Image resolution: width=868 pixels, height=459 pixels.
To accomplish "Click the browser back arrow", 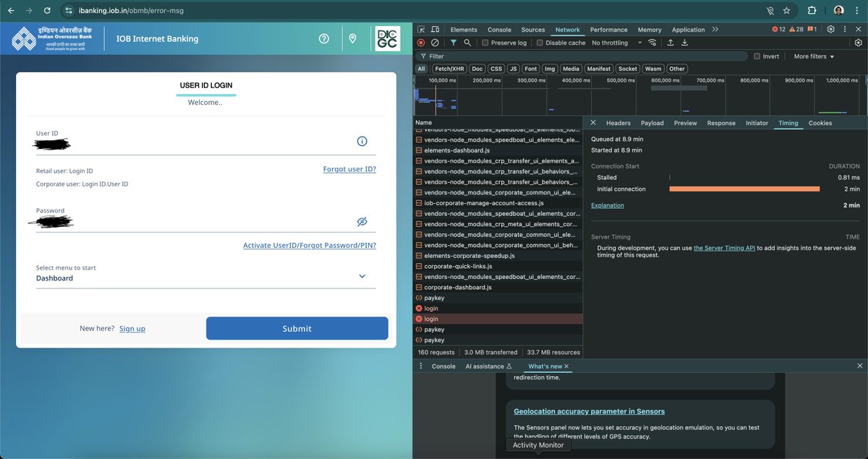I will (11, 11).
